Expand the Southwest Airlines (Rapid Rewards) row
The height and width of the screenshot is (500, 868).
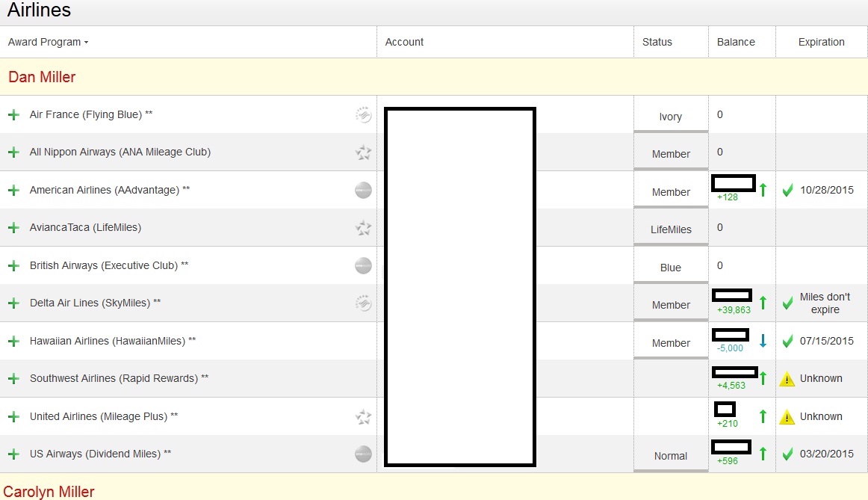13,379
